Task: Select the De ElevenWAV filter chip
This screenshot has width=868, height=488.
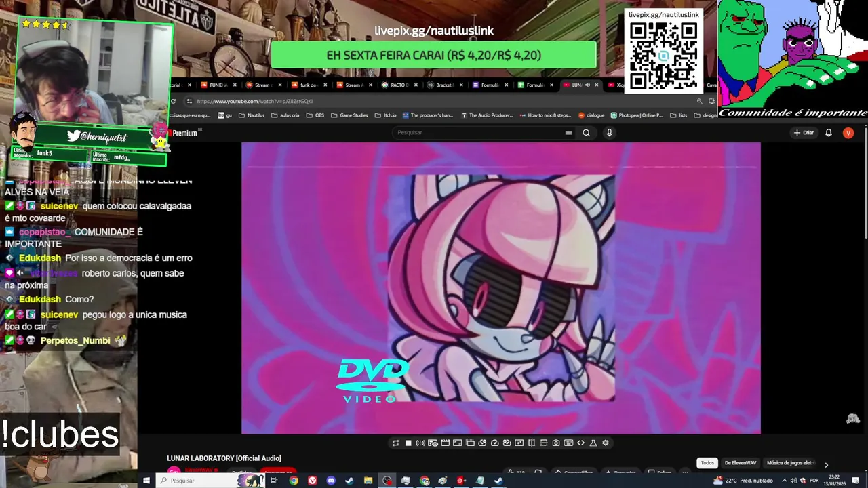Action: (x=740, y=463)
